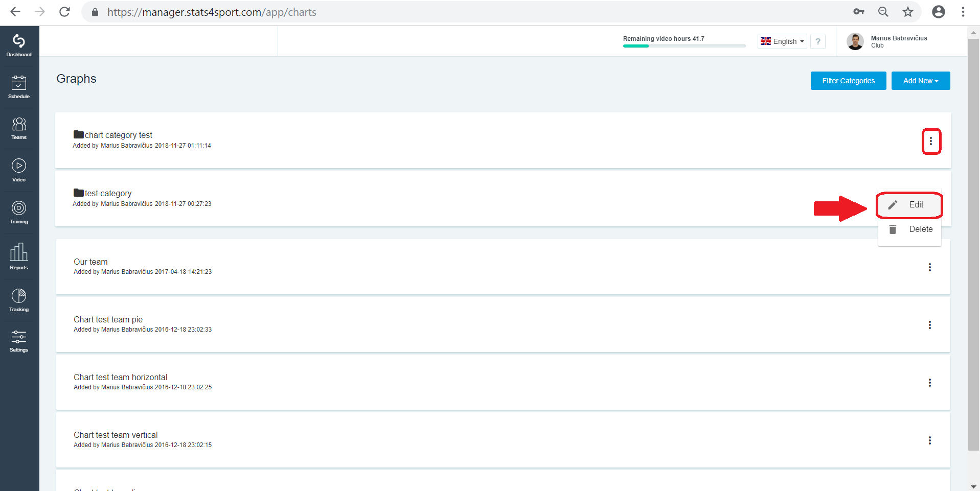Open the Teams sidebar icon
The height and width of the screenshot is (491, 980).
[x=19, y=128]
